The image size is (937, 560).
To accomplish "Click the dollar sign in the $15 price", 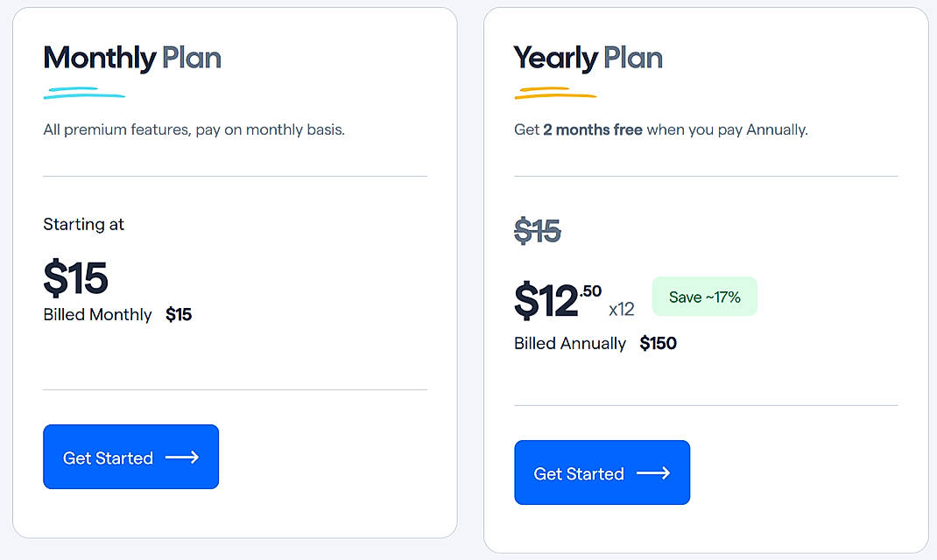I will (x=54, y=277).
